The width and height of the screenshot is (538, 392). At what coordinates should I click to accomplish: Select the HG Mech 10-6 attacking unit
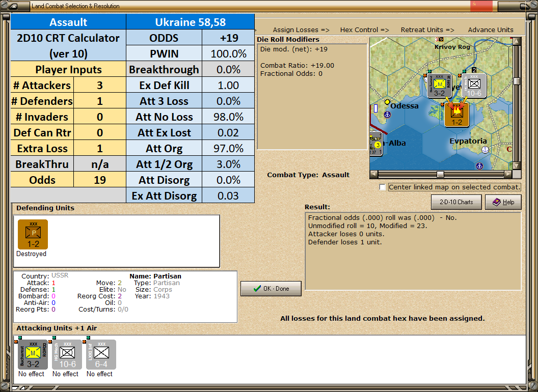tap(67, 355)
